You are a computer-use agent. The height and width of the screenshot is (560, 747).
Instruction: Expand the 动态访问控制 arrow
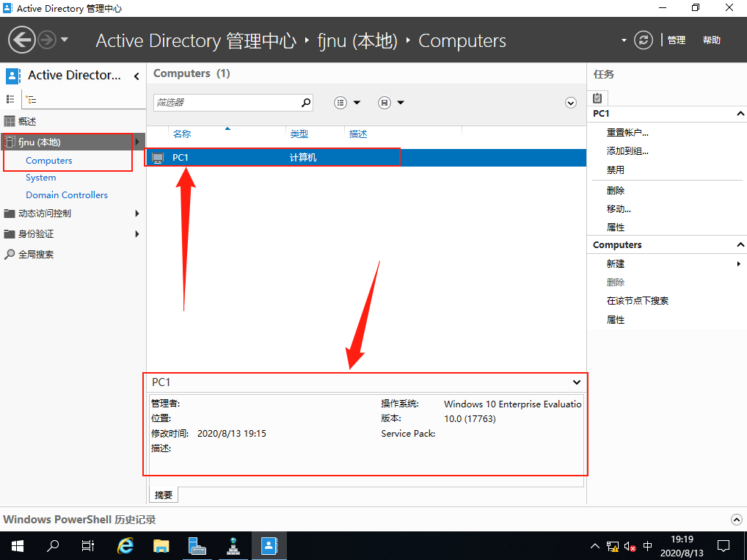click(137, 214)
